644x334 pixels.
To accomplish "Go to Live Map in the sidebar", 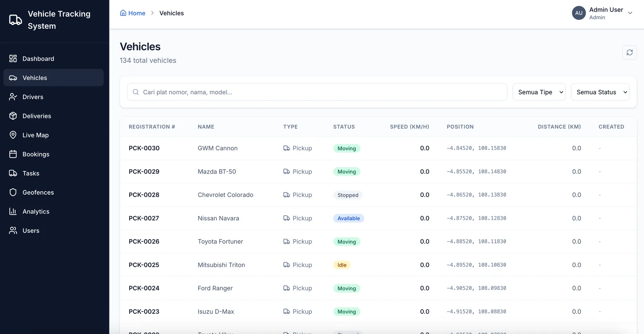I will [54, 135].
